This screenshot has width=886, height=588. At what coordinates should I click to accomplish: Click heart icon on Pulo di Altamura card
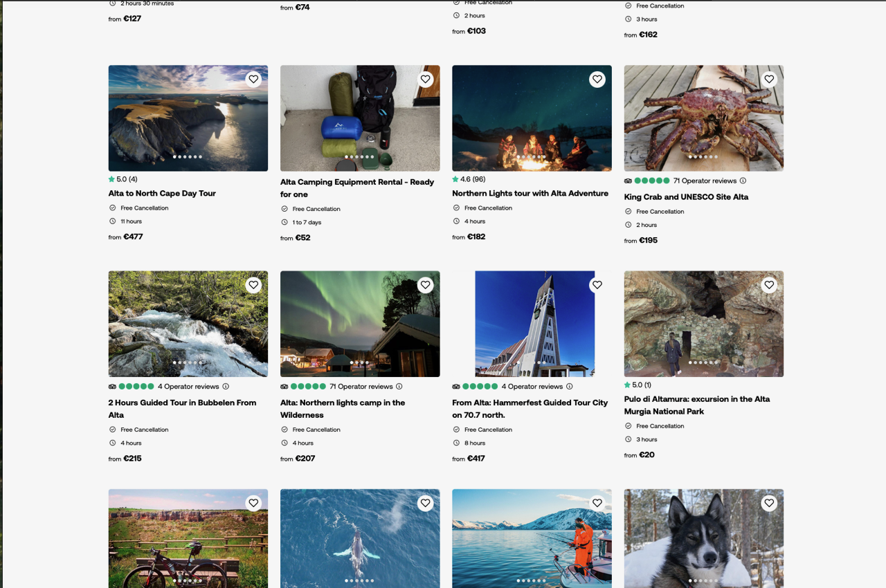coord(768,285)
